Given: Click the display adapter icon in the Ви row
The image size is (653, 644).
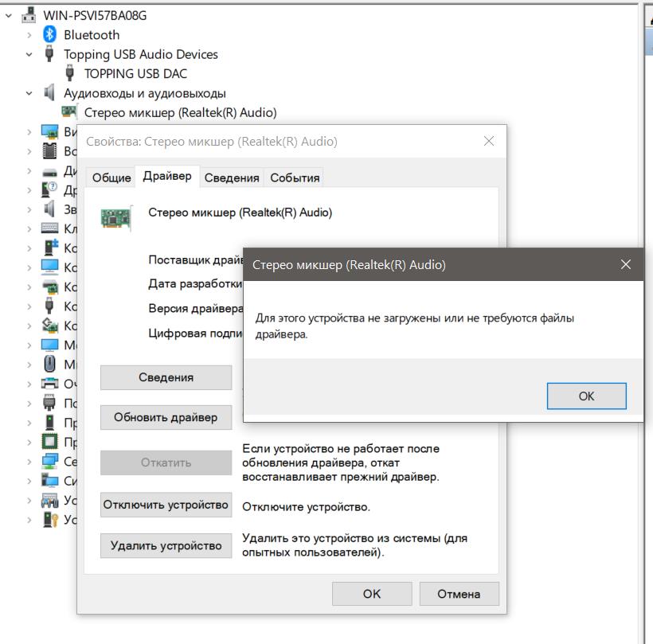Looking at the screenshot, I should 50,131.
